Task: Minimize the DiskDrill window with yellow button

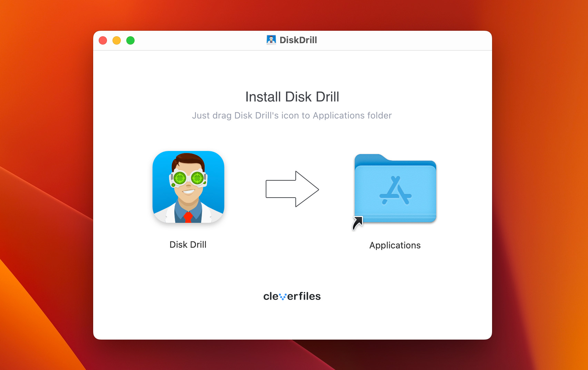Action: click(117, 40)
